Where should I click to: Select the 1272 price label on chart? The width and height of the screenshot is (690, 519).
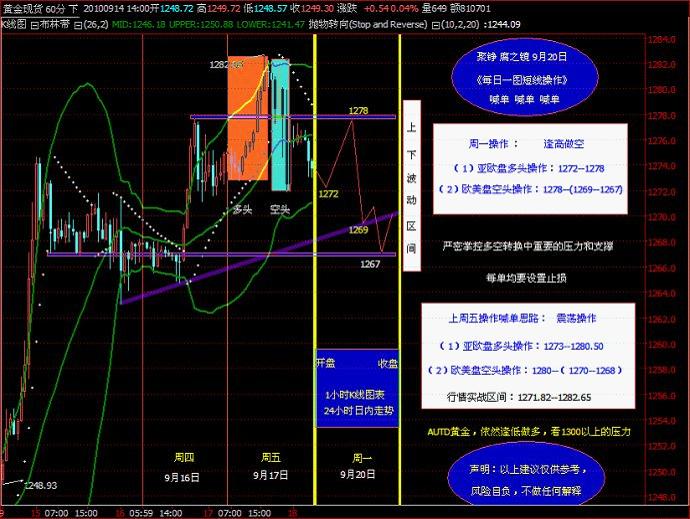[x=329, y=193]
